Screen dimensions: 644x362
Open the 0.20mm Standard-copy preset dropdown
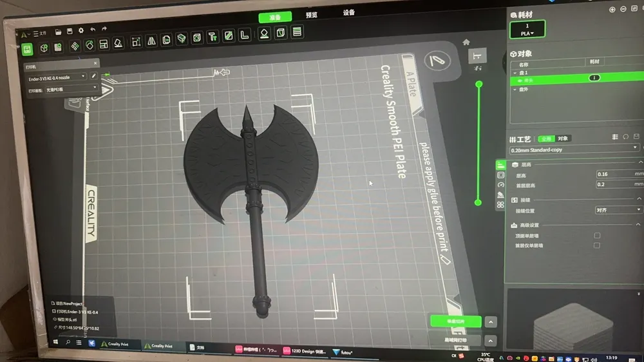click(x=574, y=149)
